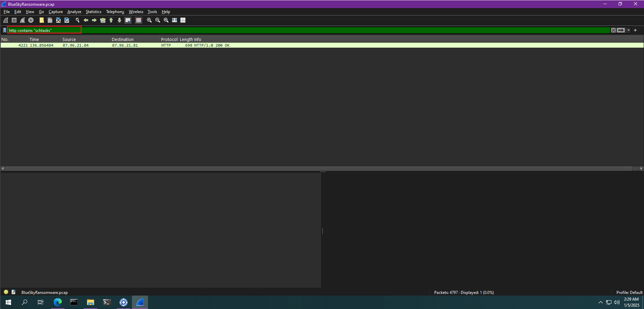The height and width of the screenshot is (309, 644).
Task: Click the Reload this file icon
Action: (67, 20)
